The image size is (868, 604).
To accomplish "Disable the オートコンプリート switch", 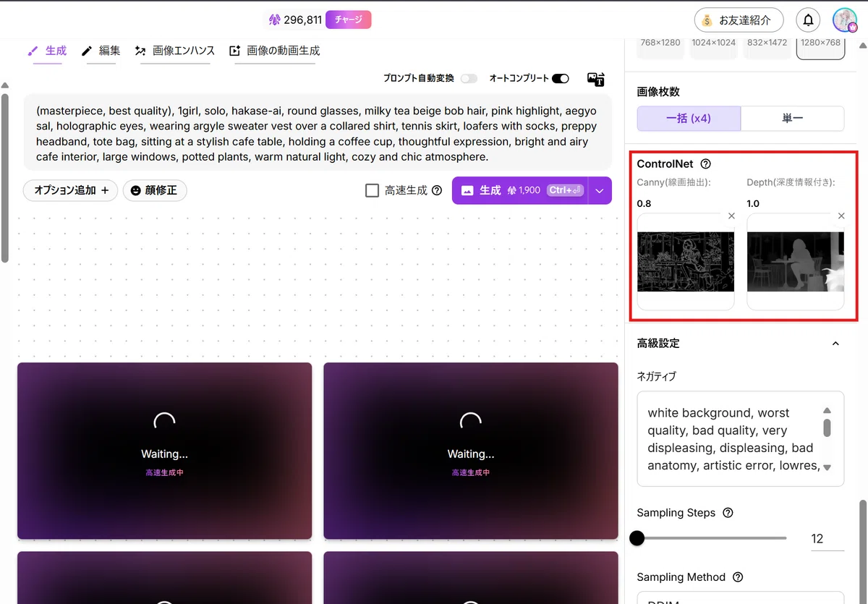I will coord(561,78).
